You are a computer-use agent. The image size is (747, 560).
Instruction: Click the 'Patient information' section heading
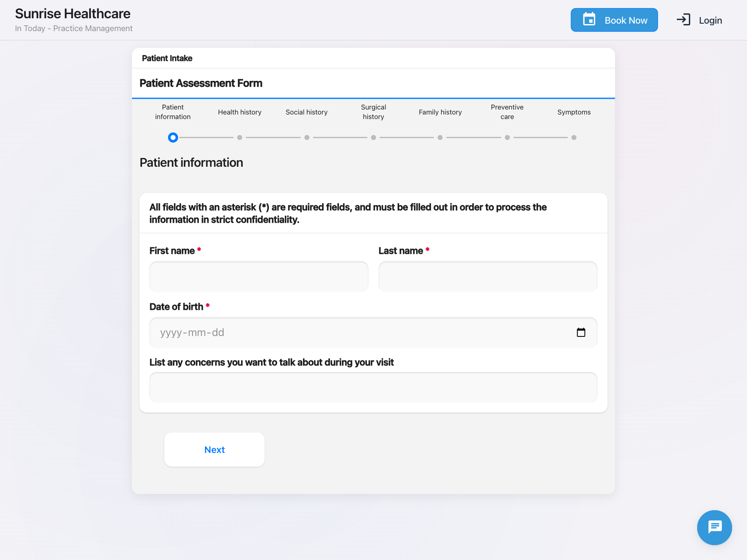(191, 163)
